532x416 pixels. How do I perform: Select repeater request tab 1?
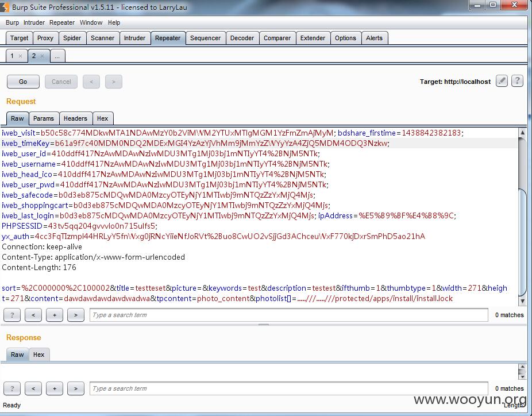pyautogui.click(x=12, y=56)
